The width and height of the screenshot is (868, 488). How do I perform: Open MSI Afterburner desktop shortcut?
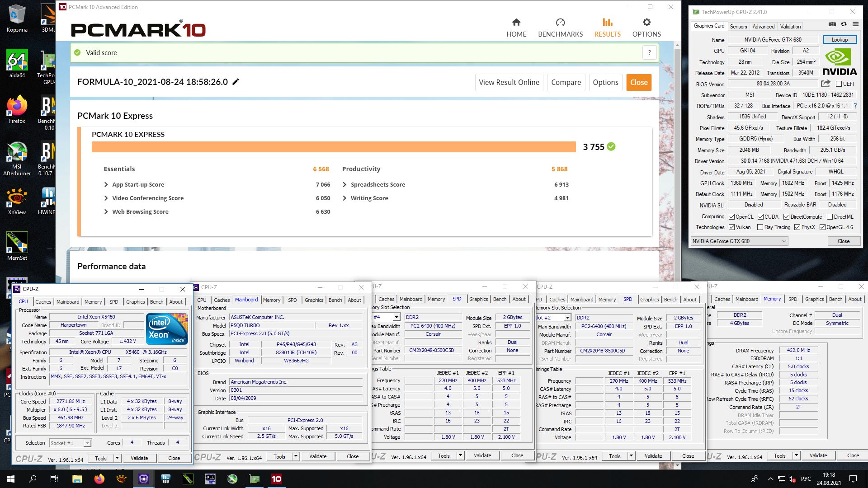17,158
